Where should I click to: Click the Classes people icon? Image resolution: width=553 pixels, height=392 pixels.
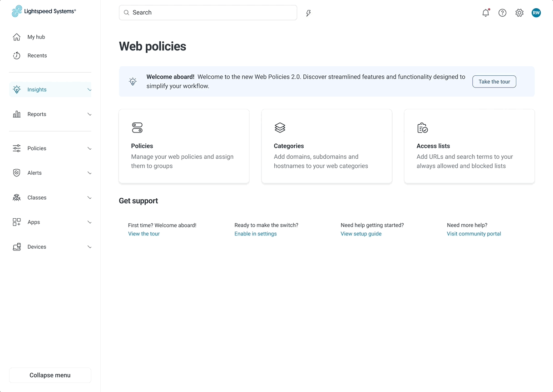(17, 198)
